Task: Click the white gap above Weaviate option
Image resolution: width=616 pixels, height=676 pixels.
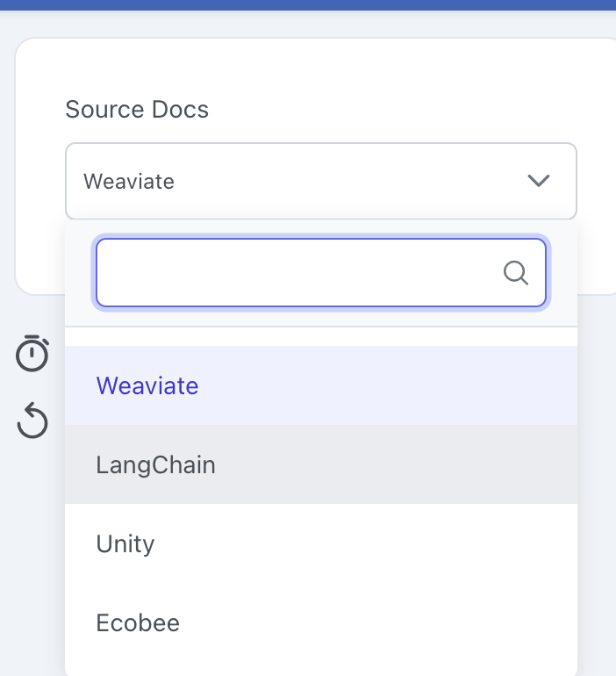Action: click(321, 337)
